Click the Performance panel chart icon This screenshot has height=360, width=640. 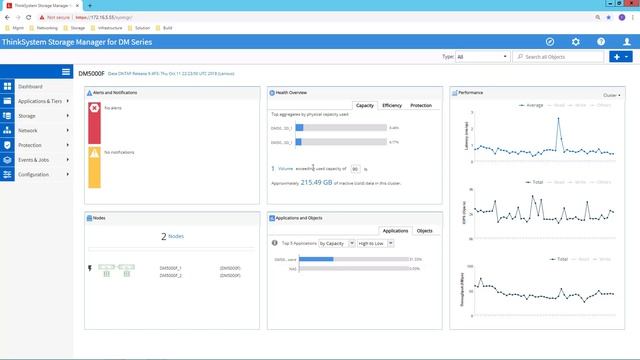455,93
